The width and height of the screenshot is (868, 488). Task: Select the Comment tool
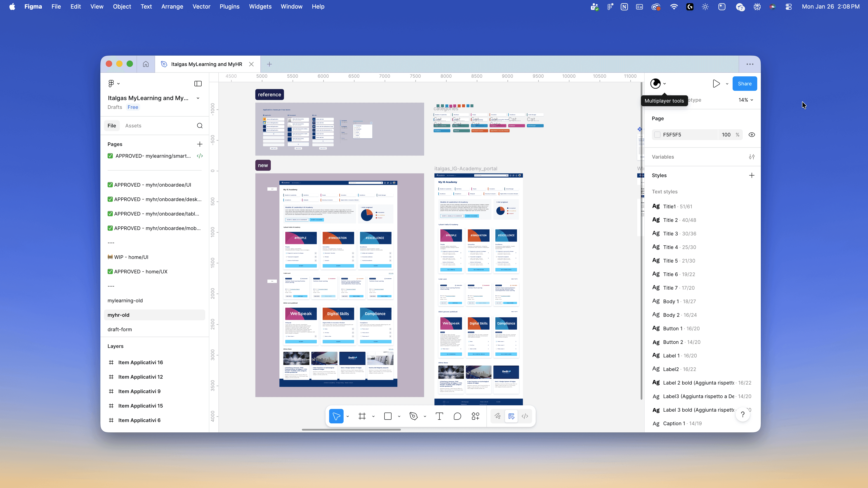tap(457, 416)
